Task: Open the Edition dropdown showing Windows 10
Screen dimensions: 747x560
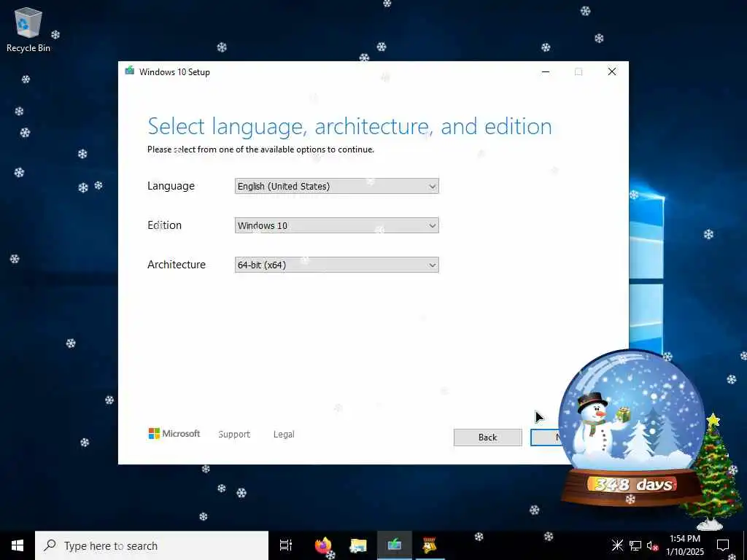Action: pyautogui.click(x=336, y=225)
